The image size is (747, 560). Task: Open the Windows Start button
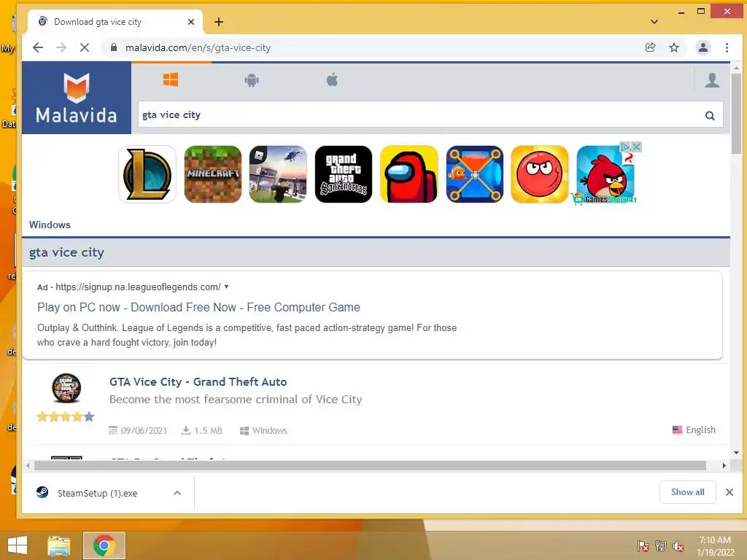tap(18, 545)
